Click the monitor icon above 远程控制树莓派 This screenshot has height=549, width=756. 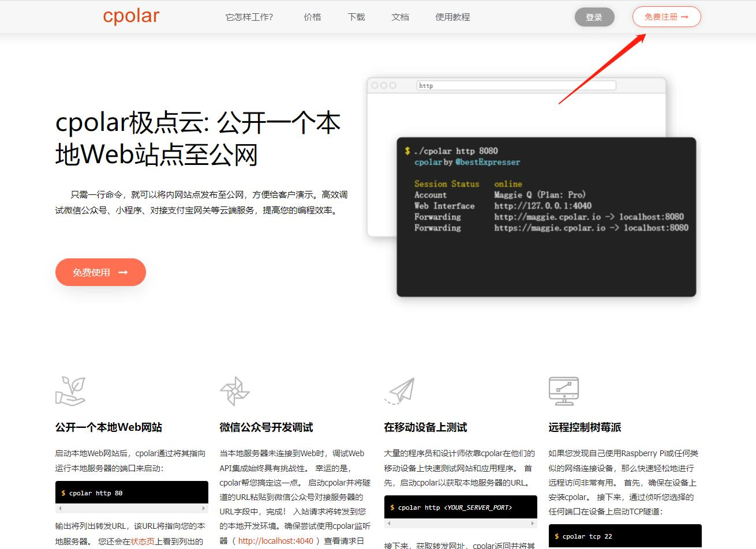[x=564, y=391]
